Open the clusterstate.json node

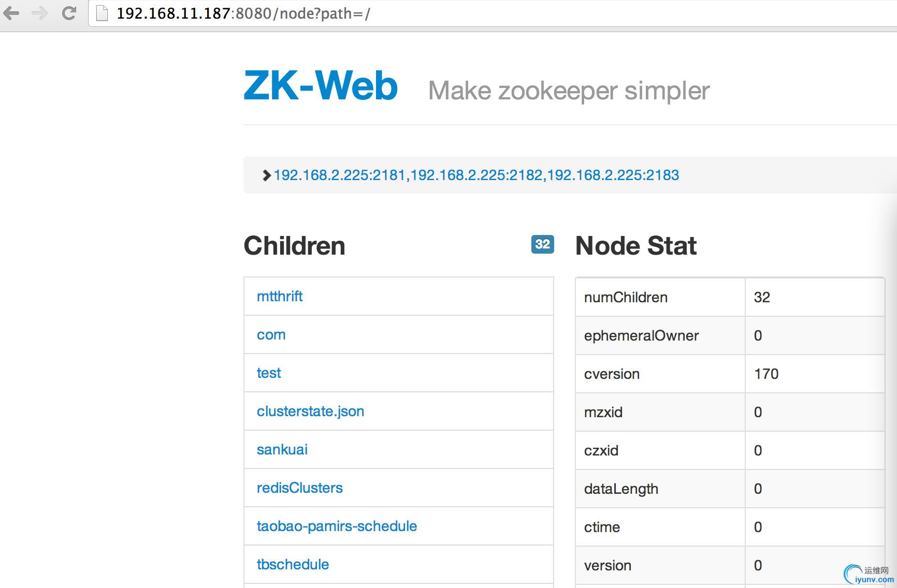point(310,411)
